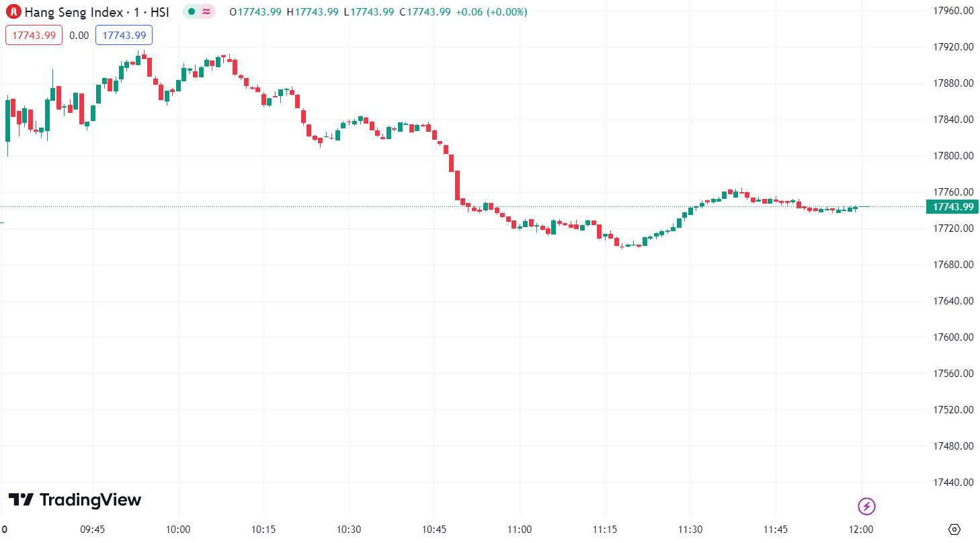Click the green market open status dot
Screen dimensions: 980x543
[192, 12]
